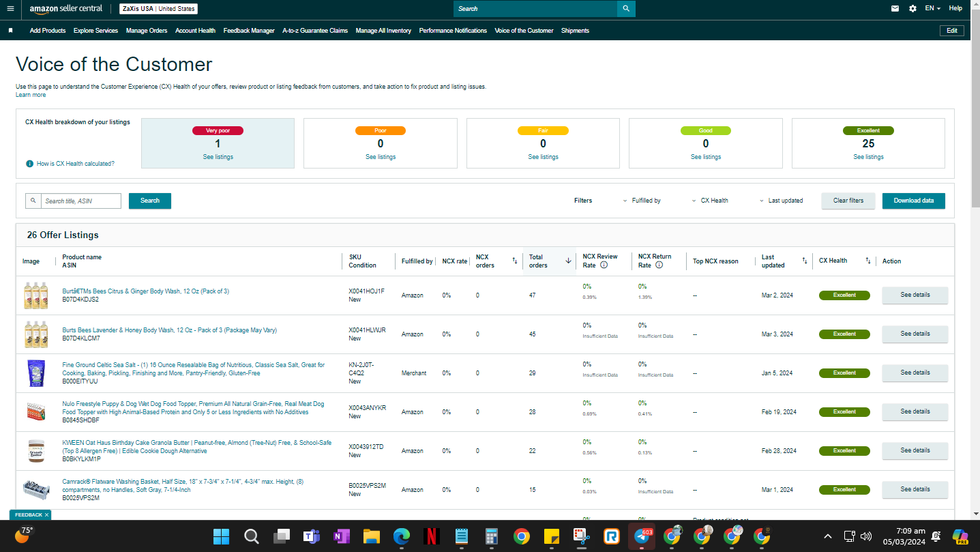The height and width of the screenshot is (552, 980).
Task: Sort by Last updated column arrows
Action: pos(805,261)
